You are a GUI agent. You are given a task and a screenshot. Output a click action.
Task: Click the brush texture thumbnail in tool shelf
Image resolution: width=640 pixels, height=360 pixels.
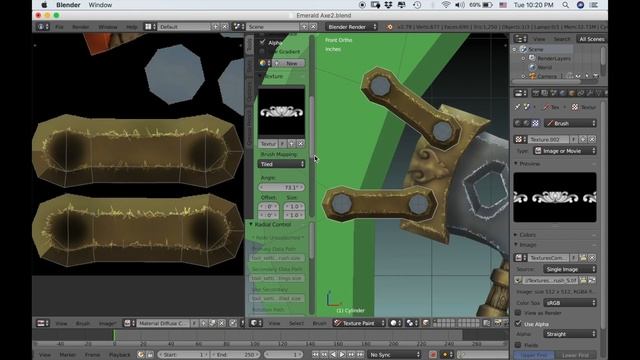[281, 112]
